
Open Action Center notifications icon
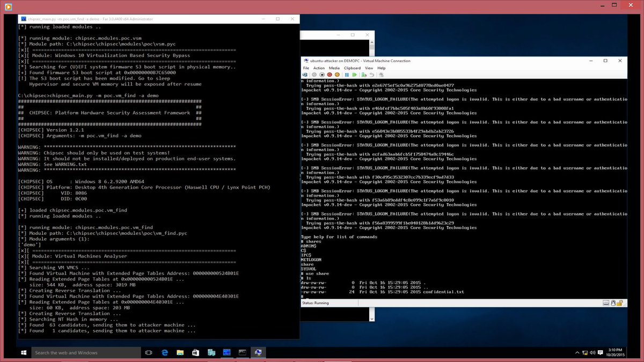click(600, 352)
